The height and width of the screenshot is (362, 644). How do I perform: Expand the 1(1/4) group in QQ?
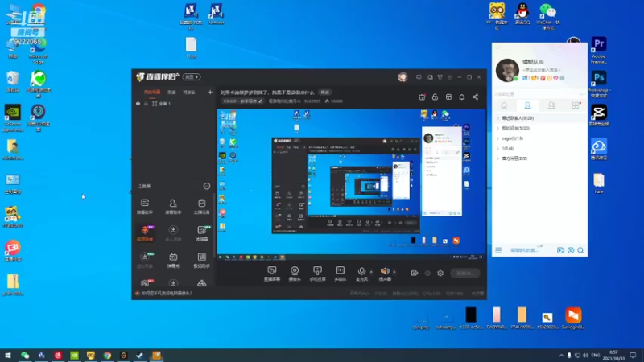coord(539,149)
